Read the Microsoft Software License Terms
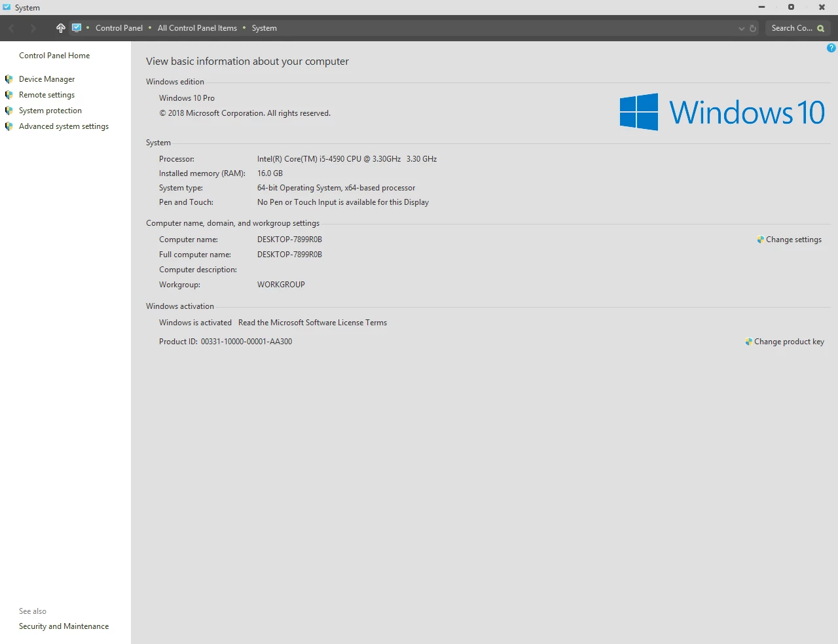This screenshot has height=644, width=838. point(312,323)
